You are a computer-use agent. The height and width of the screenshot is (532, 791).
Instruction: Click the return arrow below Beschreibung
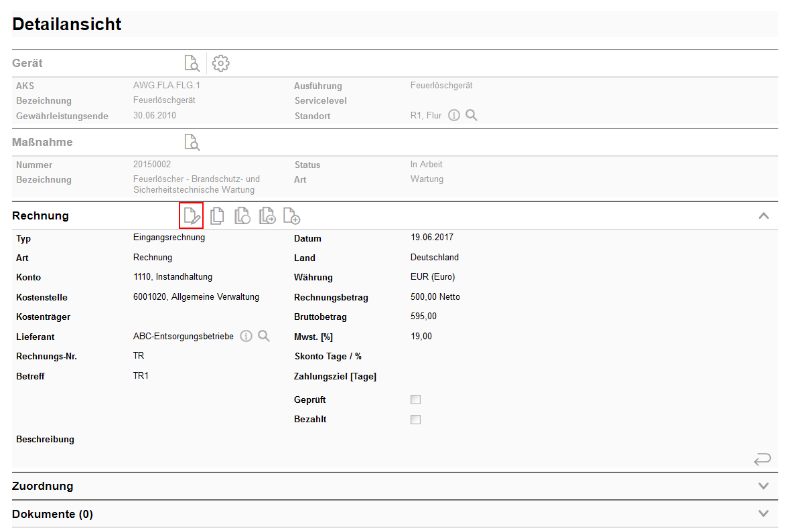pos(762,459)
